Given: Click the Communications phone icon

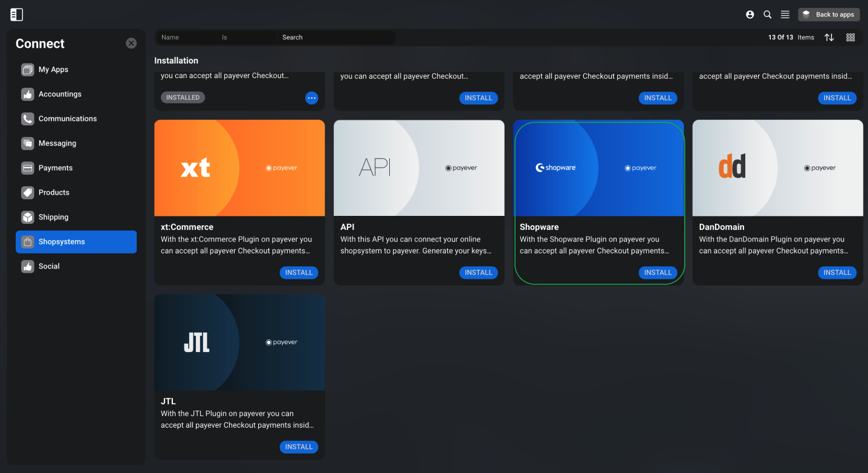Looking at the screenshot, I should click(27, 119).
